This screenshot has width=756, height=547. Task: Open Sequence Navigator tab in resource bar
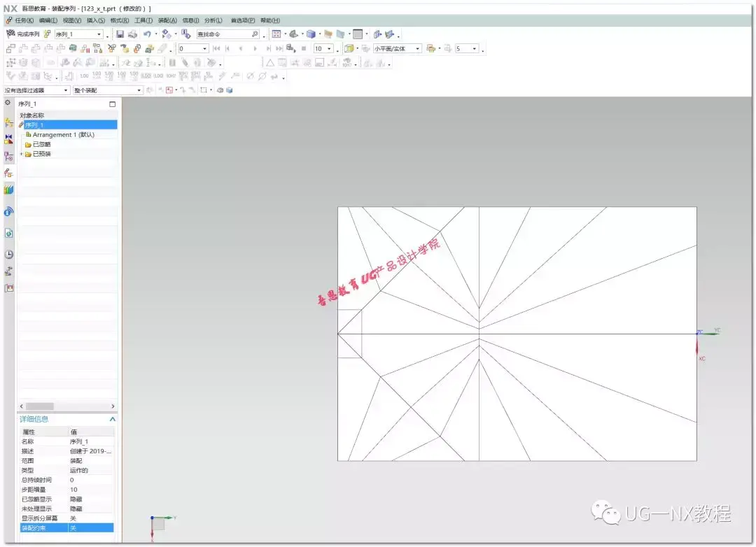[x=8, y=173]
